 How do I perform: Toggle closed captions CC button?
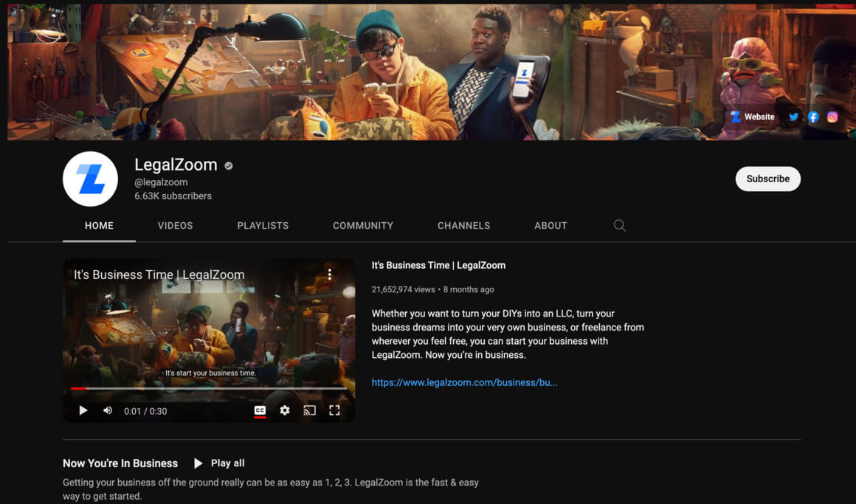260,411
